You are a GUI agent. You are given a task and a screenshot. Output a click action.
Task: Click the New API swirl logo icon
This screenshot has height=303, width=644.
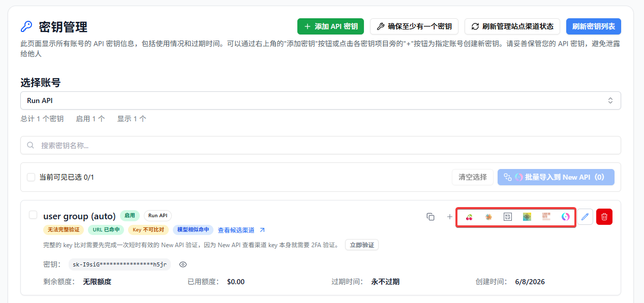566,217
